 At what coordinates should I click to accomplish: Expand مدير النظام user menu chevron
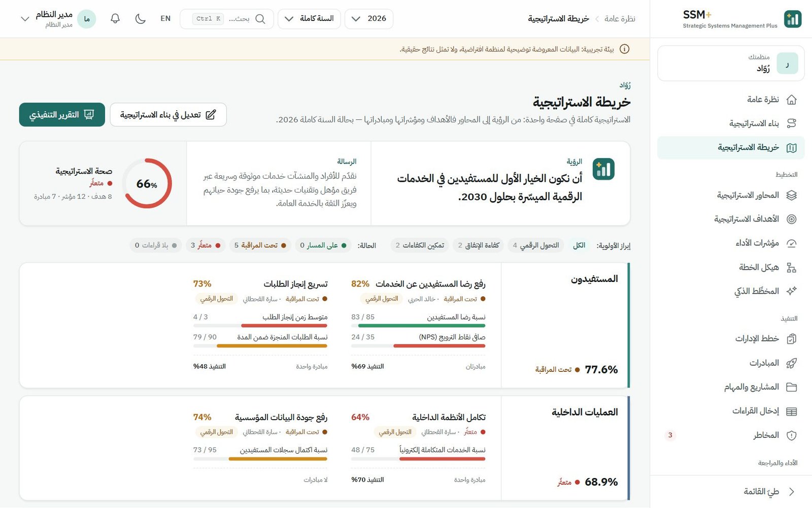click(x=24, y=19)
